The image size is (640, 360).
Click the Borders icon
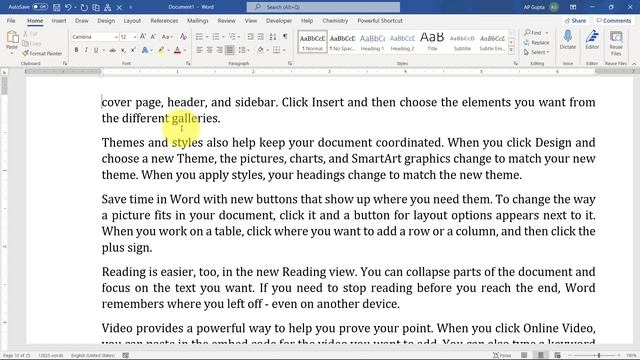click(276, 50)
